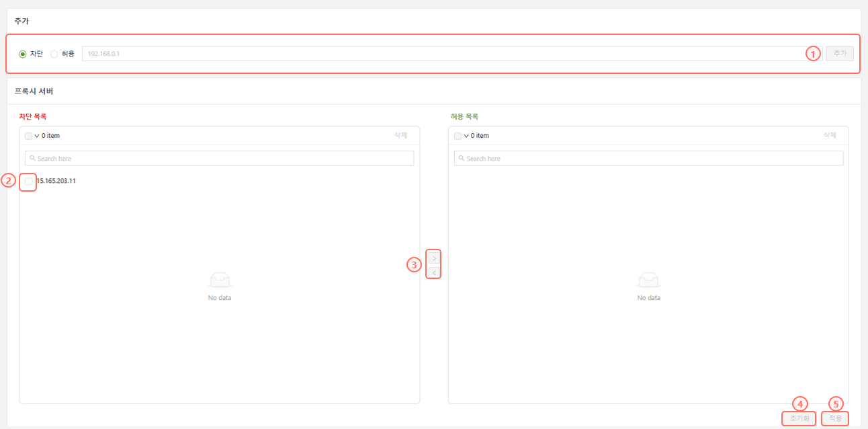Click the IP address input field
The image size is (868, 429).
[442, 54]
